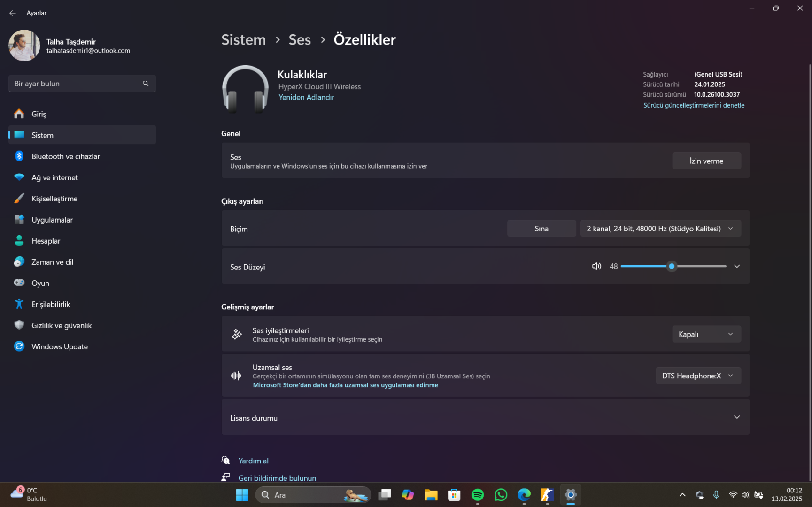Open File Explorer from taskbar

[431, 495]
